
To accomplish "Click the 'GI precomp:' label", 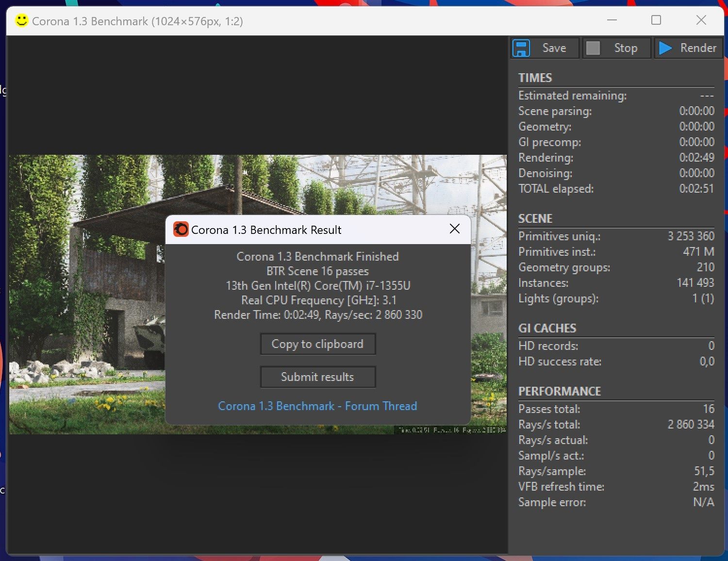I will pyautogui.click(x=550, y=142).
